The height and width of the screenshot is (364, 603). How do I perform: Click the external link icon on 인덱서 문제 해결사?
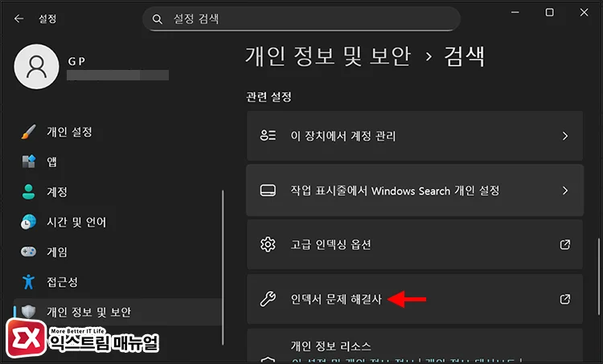[565, 299]
